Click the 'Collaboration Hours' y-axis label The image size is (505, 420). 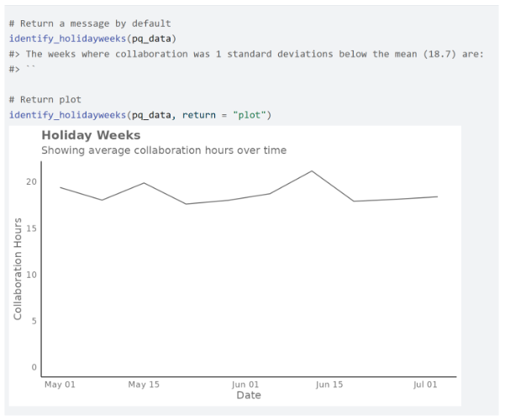18,269
